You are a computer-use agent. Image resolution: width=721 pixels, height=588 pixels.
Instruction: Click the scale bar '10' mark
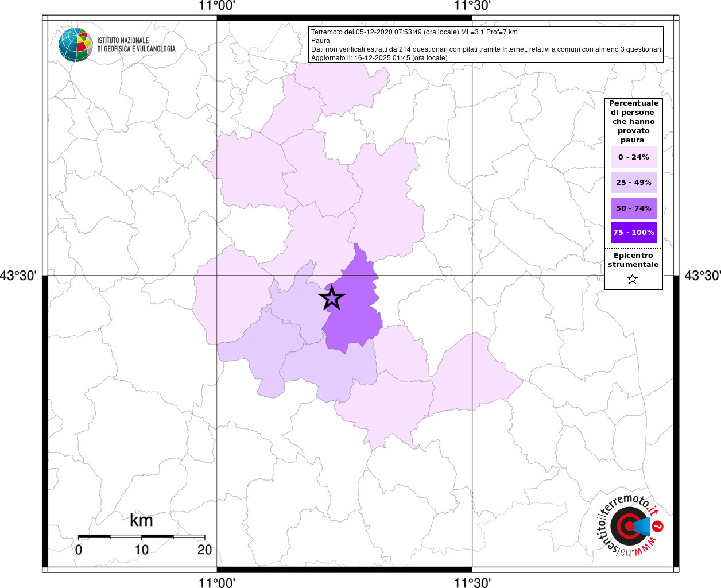(141, 550)
